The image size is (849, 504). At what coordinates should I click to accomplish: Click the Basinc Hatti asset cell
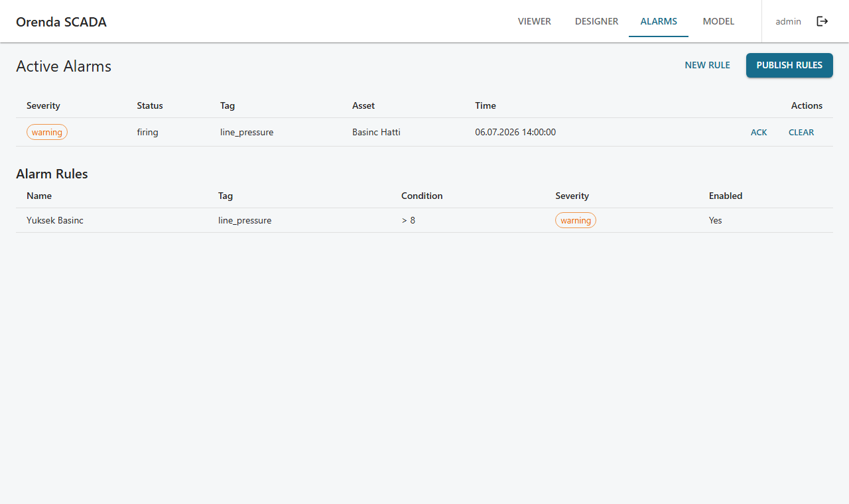pyautogui.click(x=376, y=132)
